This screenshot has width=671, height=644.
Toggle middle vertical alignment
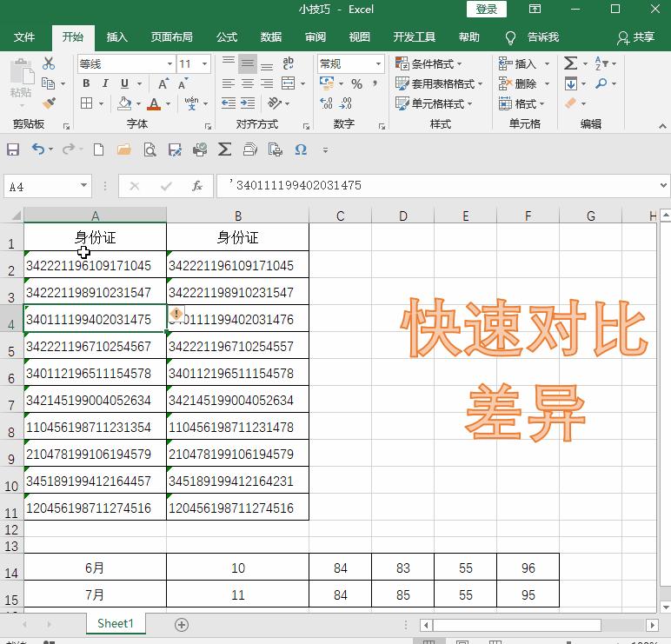point(248,63)
